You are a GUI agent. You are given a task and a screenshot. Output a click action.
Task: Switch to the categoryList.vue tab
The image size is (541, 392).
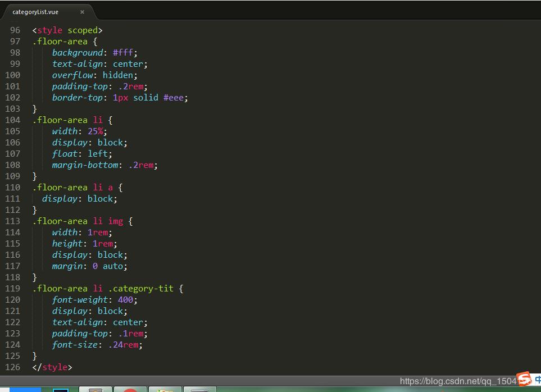[35, 12]
